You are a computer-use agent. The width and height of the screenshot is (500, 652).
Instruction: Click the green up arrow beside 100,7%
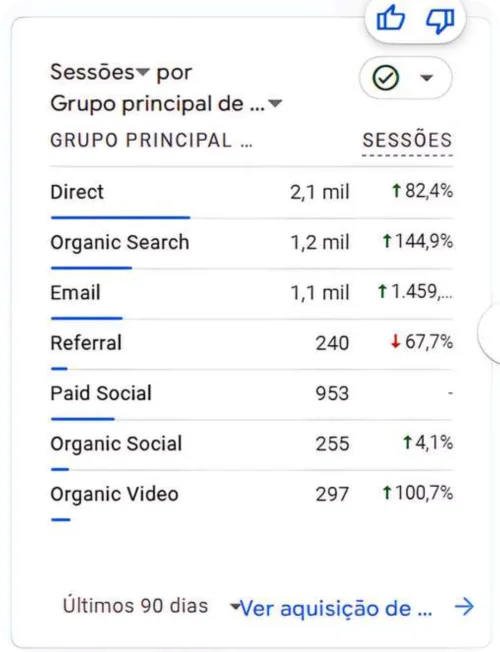pos(387,493)
